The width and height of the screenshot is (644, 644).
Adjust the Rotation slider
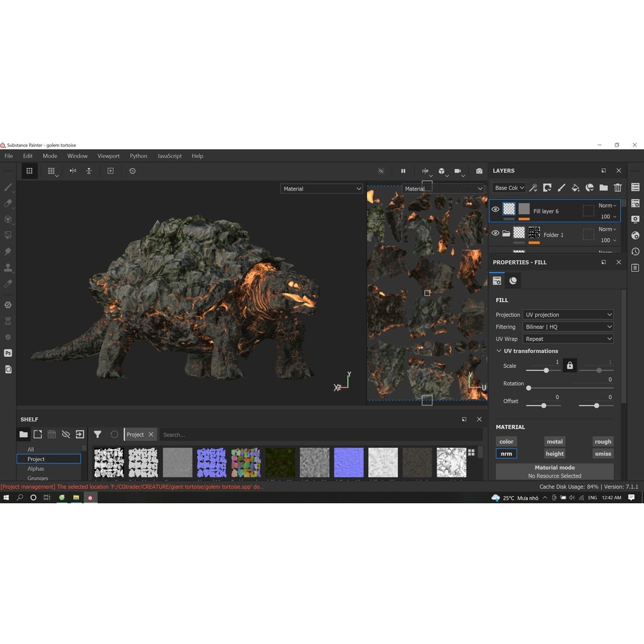(x=570, y=388)
